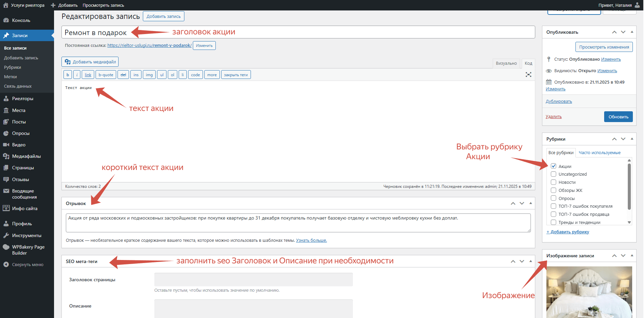This screenshot has height=318, width=644.
Task: Click the Заголовок страницы SEO input field
Action: coord(254,280)
